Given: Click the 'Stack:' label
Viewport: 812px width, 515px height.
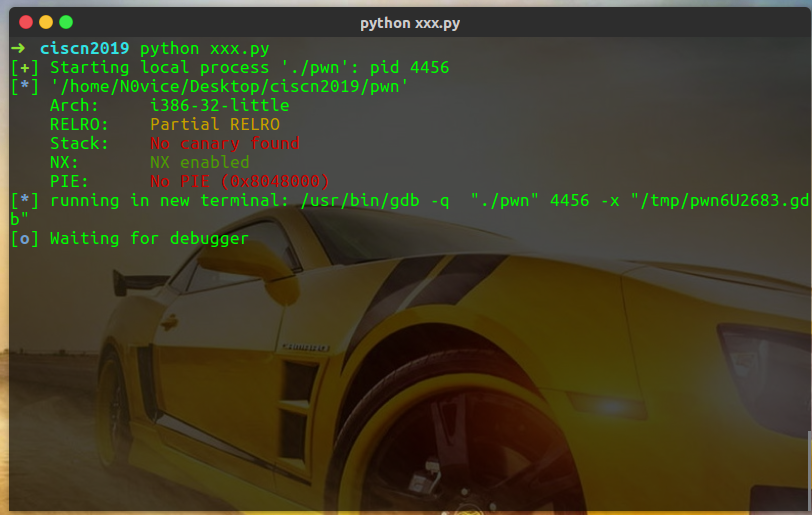Looking at the screenshot, I should tap(79, 143).
